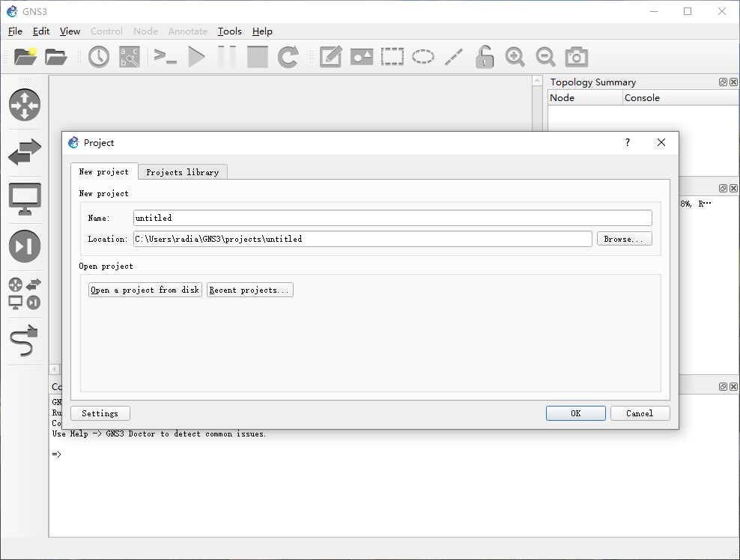The height and width of the screenshot is (560, 740).
Task: Click the Zoom in magnifier icon
Action: tap(515, 57)
